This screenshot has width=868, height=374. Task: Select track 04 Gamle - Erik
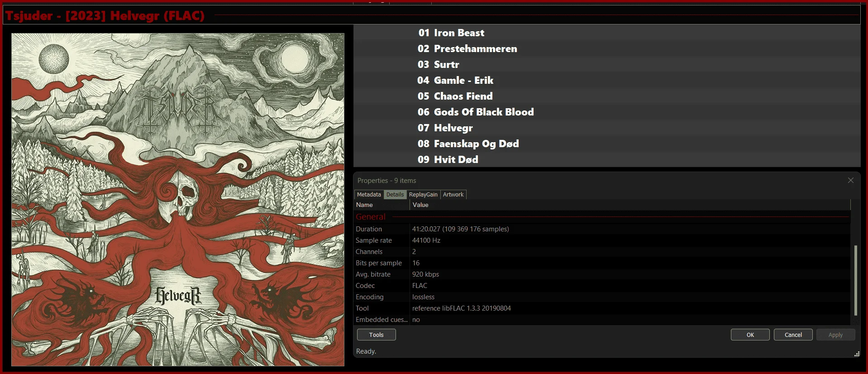[606, 80]
